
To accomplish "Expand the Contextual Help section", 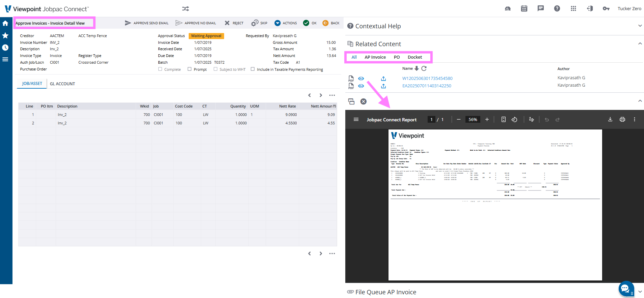I will (640, 26).
